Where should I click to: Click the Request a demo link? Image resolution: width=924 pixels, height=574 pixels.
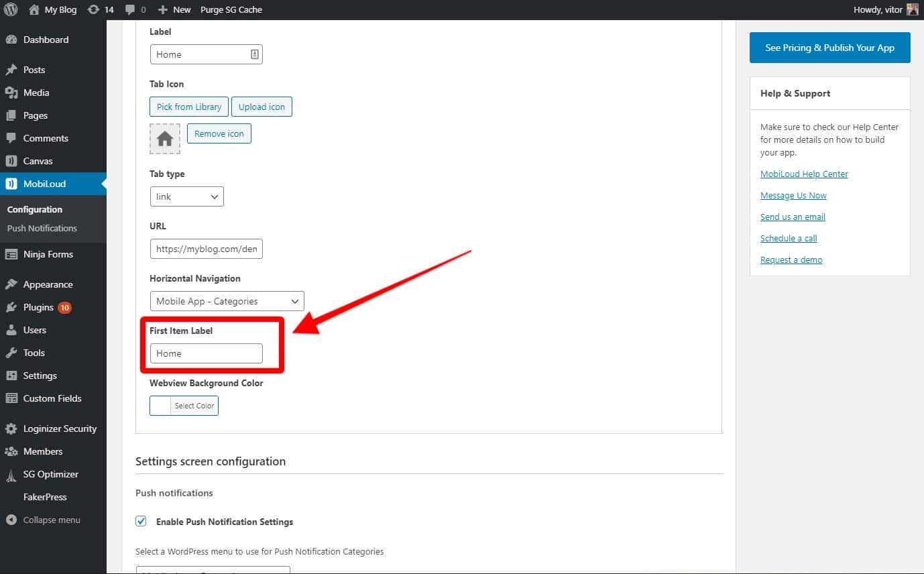[x=791, y=260]
